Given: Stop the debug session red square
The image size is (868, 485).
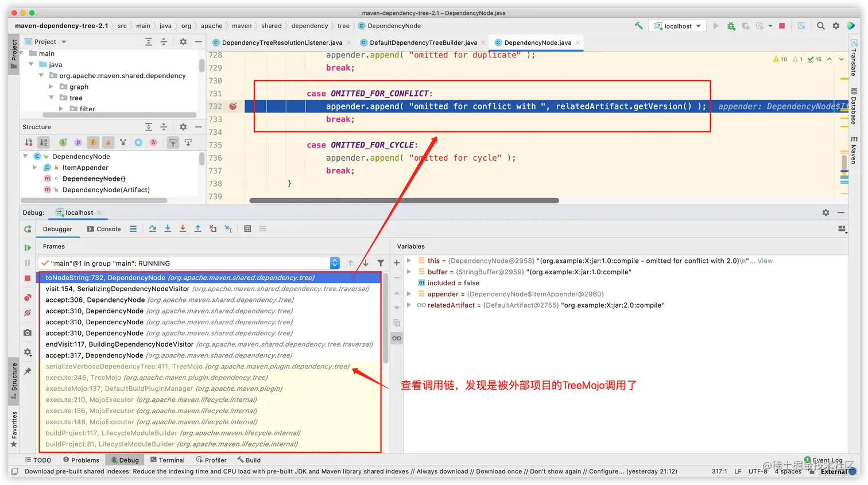Looking at the screenshot, I should [x=28, y=278].
